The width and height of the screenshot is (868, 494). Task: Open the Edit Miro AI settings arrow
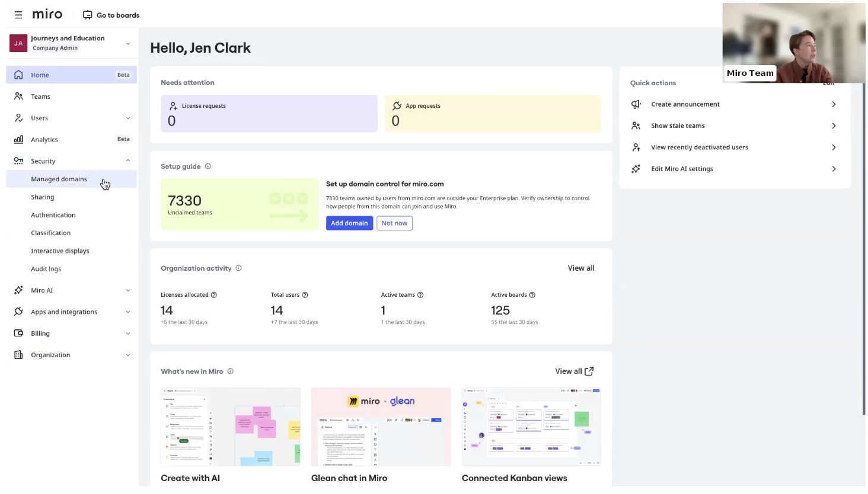click(x=834, y=169)
